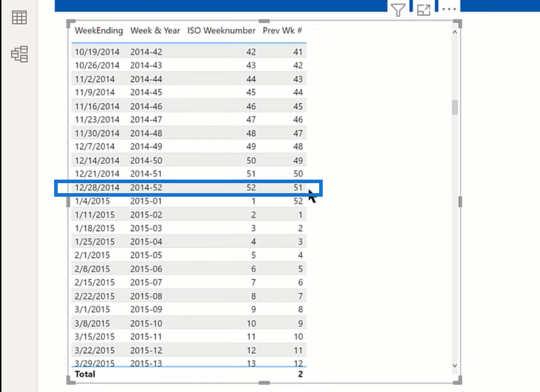
Task: Select the 2/15/2015 date cell
Action: click(95, 282)
